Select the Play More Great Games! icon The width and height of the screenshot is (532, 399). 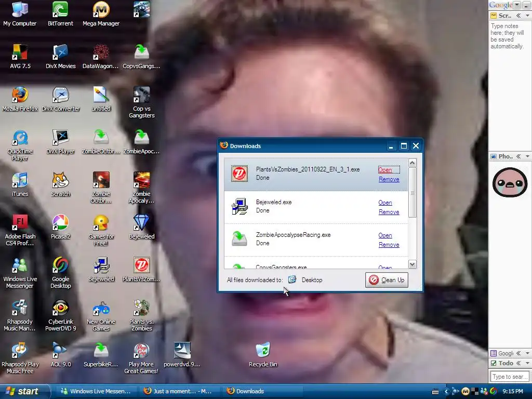[141, 358]
